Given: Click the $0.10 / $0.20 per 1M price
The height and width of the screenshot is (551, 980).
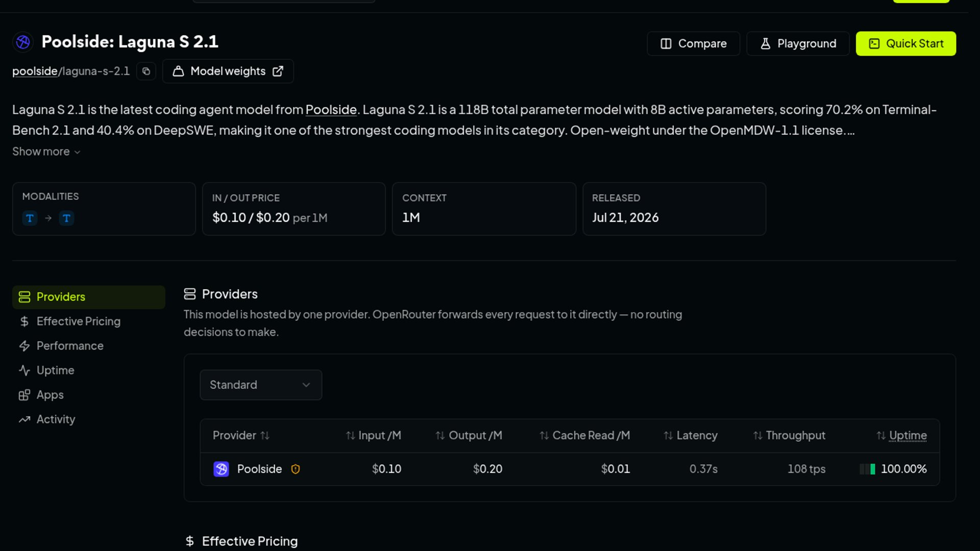Looking at the screenshot, I should [x=269, y=217].
